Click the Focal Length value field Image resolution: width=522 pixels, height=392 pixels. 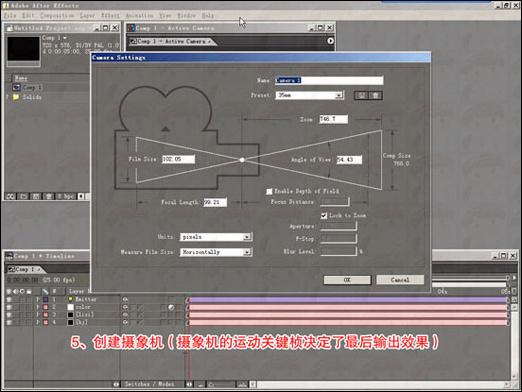(x=215, y=202)
